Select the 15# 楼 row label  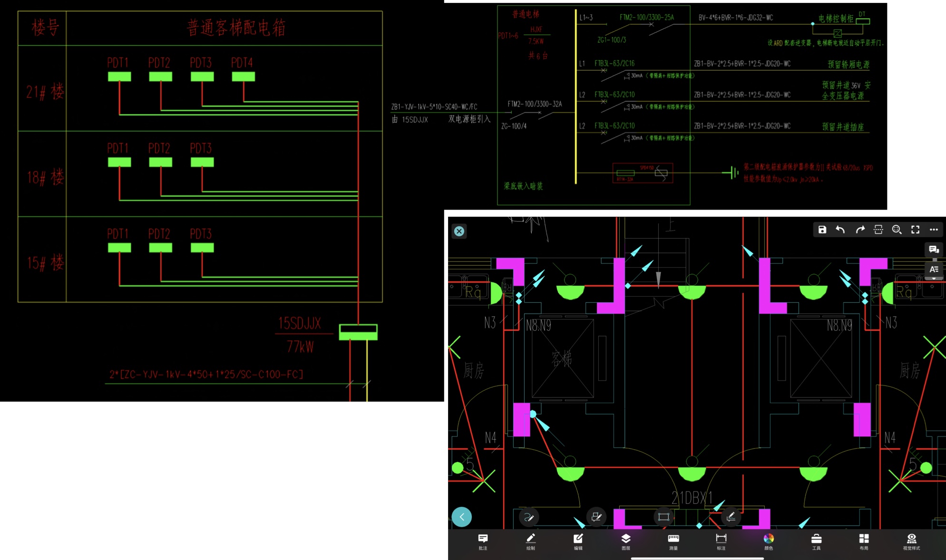[45, 263]
